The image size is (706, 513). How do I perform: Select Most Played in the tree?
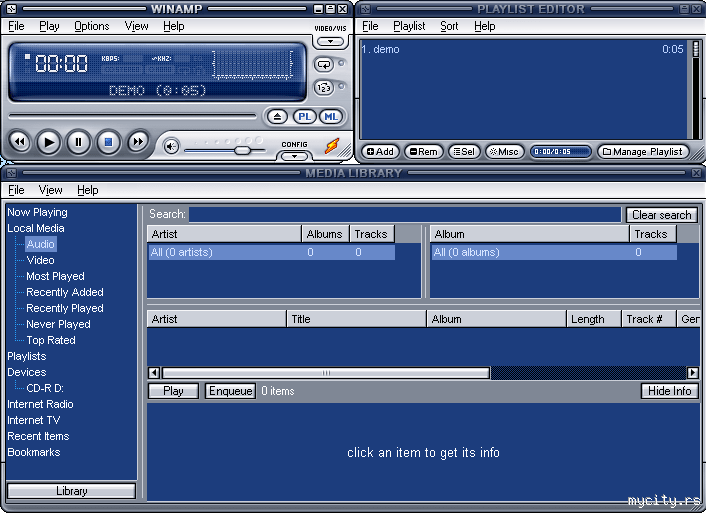(x=55, y=276)
